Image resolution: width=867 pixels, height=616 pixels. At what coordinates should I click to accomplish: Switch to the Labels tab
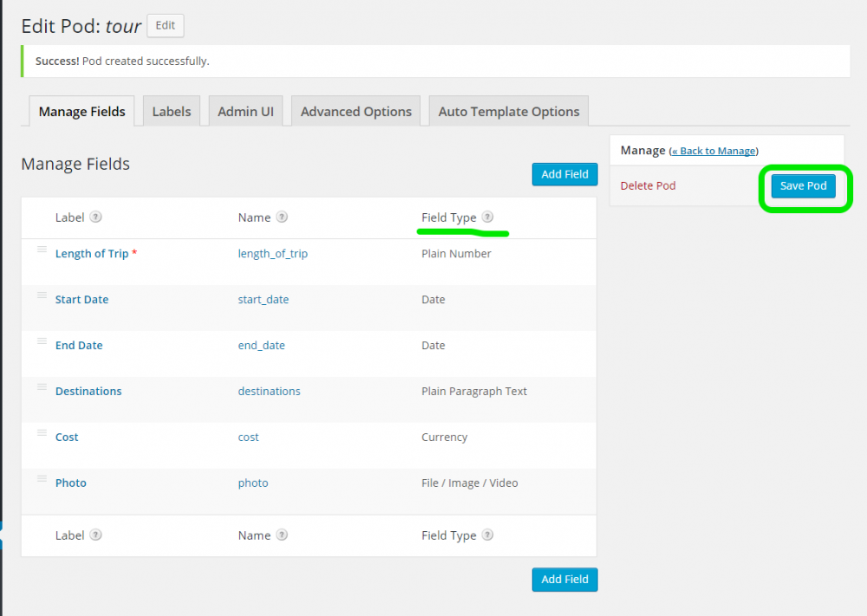(172, 112)
